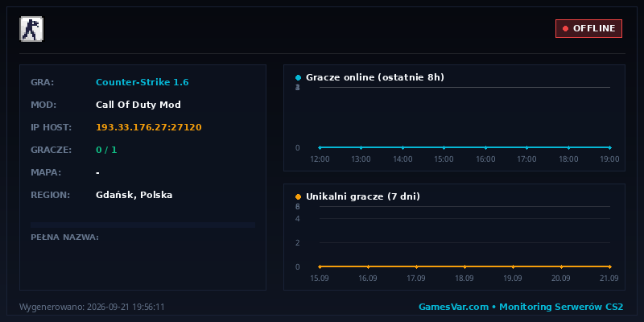The height and width of the screenshot is (322, 644).
Task: Click the 19:00 axis label
Action: [609, 159]
